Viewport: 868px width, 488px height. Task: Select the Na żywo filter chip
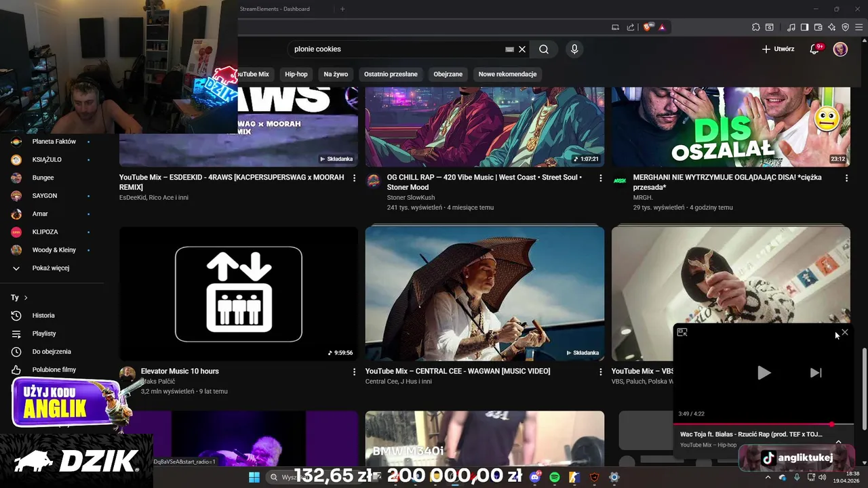click(x=336, y=74)
